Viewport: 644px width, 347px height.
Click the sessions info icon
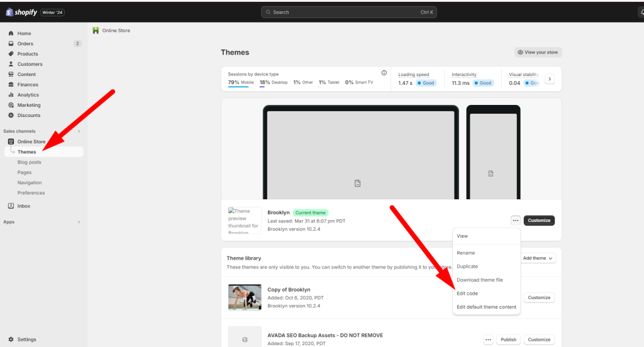(384, 73)
